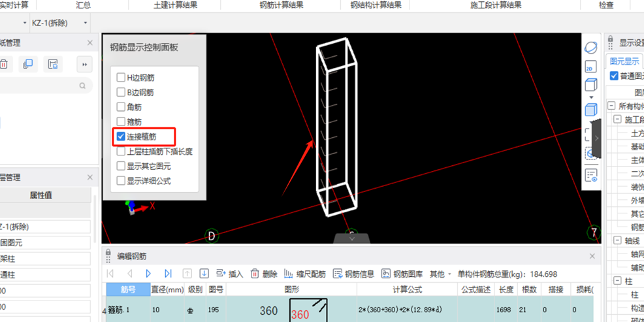Collapse viewport bottom panel handle

[351, 238]
